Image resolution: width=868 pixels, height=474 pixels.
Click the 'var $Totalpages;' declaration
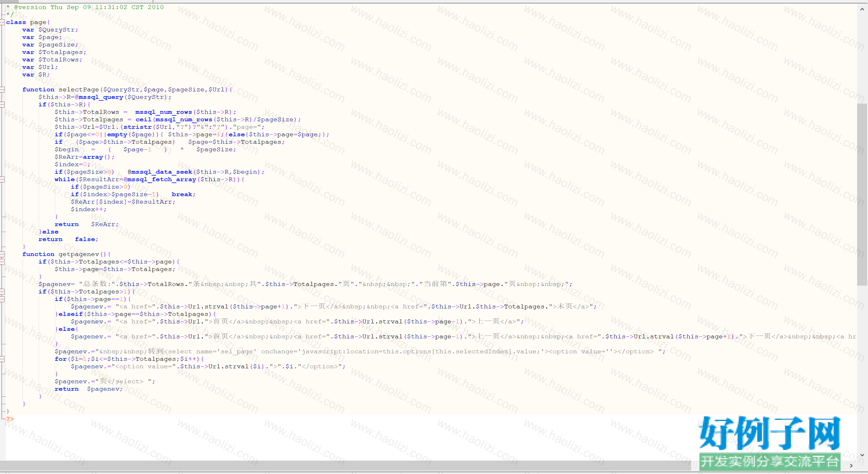point(54,52)
